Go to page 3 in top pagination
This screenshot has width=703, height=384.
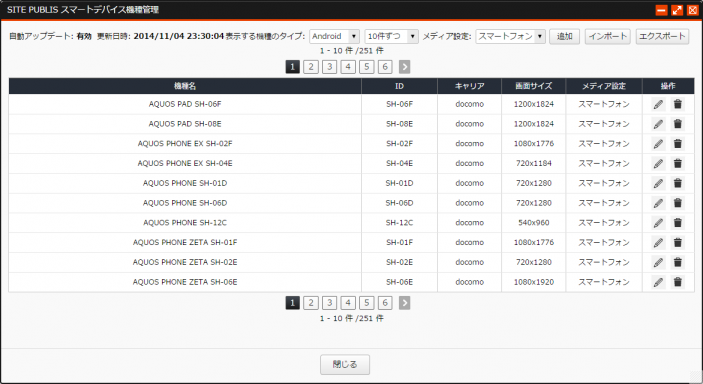(x=330, y=67)
